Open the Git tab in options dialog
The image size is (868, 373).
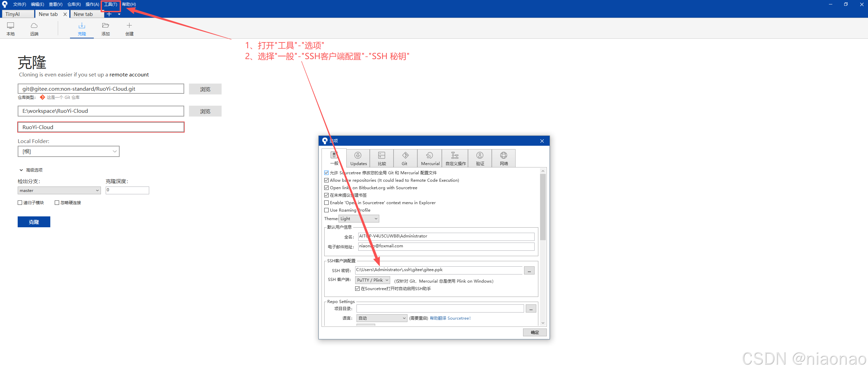405,158
